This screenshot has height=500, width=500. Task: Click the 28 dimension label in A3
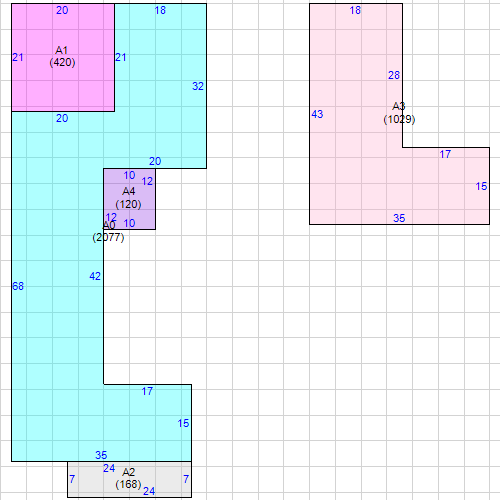tap(394, 75)
